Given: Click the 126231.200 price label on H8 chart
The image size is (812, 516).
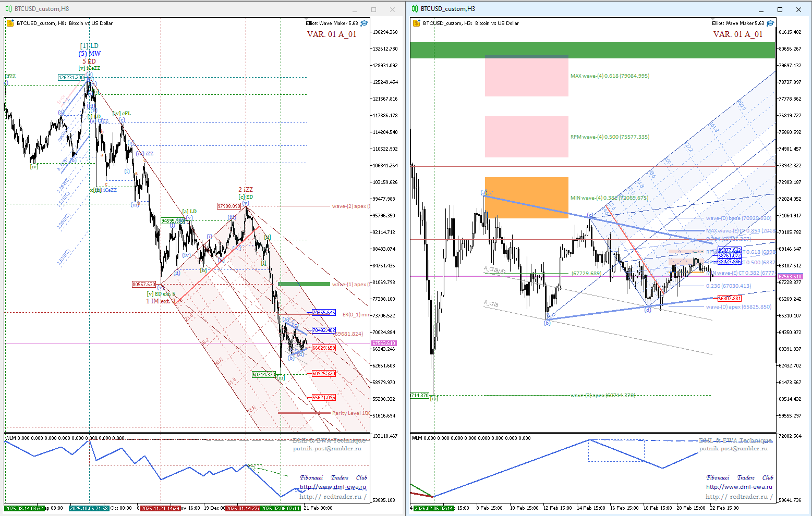Looking at the screenshot, I should [x=71, y=78].
